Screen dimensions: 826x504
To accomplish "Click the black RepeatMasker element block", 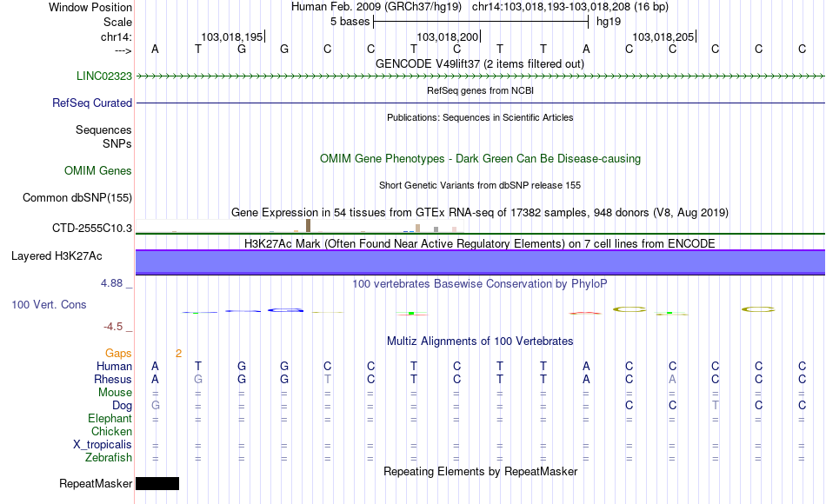I will point(157,483).
